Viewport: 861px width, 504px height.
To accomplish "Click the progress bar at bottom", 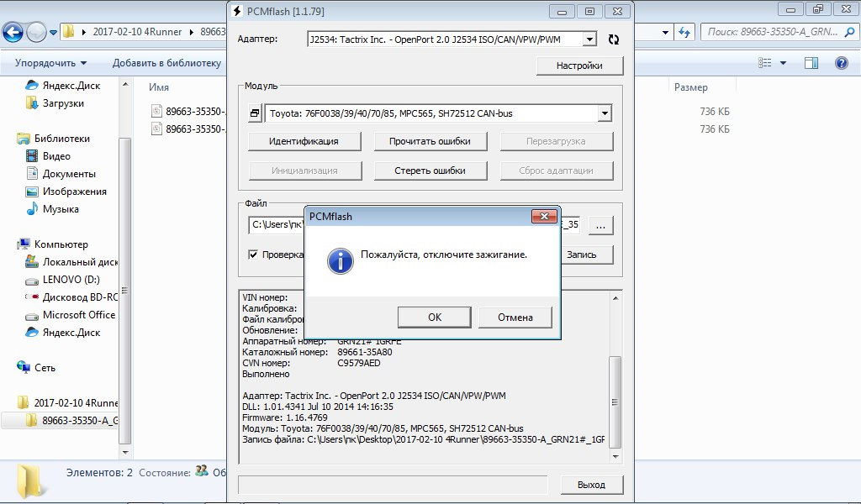I will 393,485.
